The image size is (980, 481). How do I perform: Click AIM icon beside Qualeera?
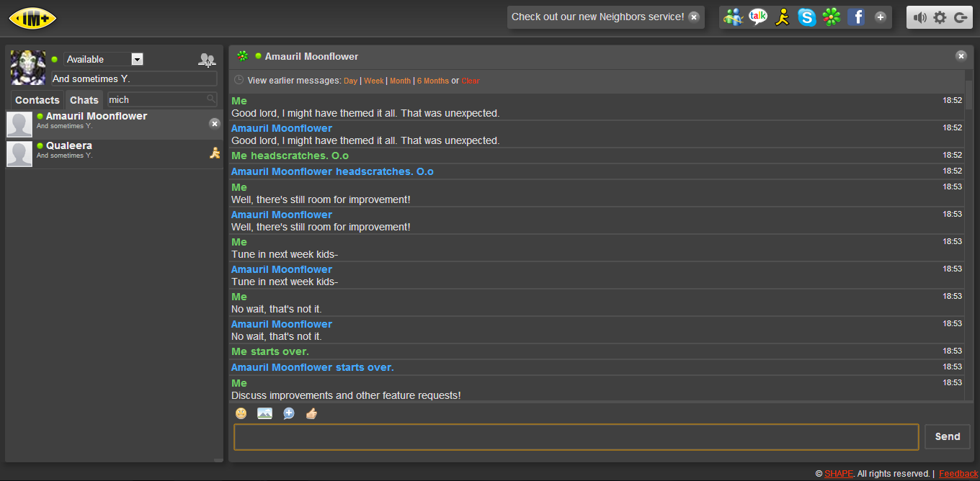click(x=214, y=152)
